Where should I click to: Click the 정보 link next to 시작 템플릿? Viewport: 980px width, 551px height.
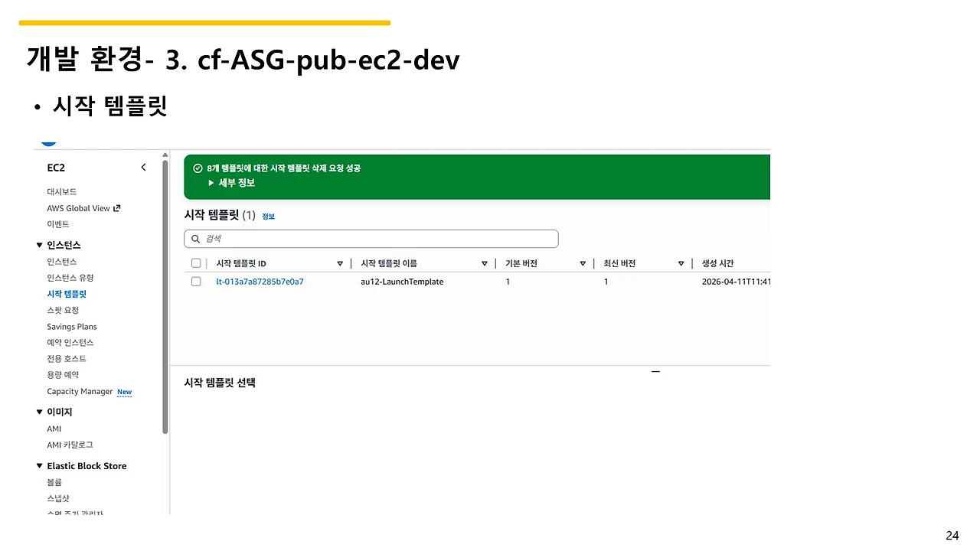click(x=268, y=216)
